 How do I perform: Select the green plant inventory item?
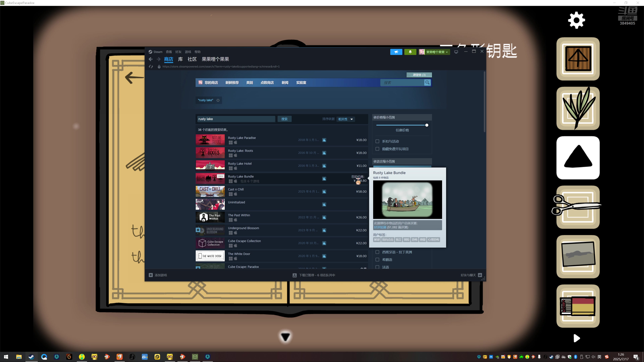(578, 108)
